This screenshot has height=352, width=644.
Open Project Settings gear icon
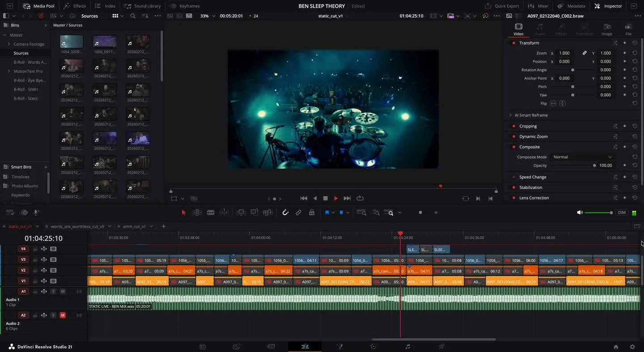tap(632, 347)
